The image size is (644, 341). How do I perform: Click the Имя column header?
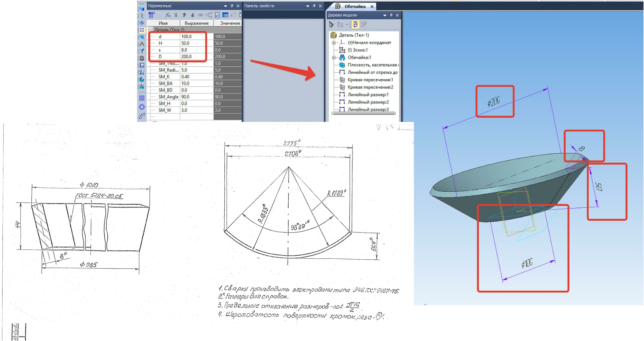(x=163, y=23)
